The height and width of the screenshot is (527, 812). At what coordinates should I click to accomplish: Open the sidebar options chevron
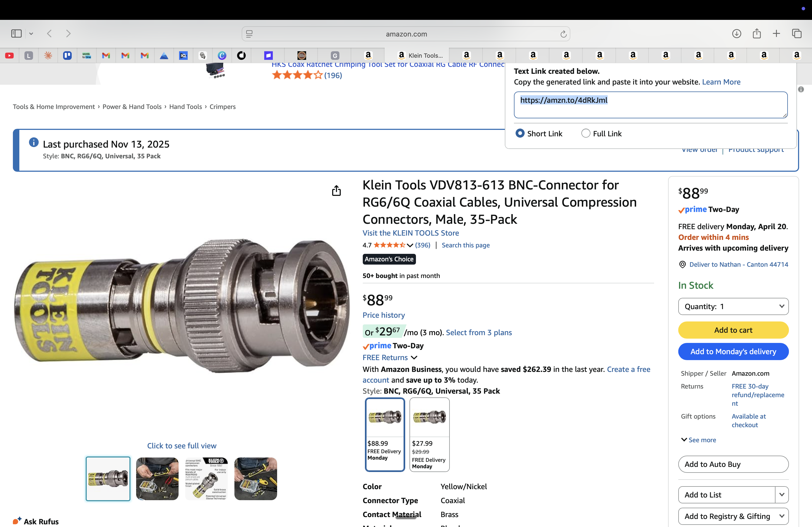31,33
